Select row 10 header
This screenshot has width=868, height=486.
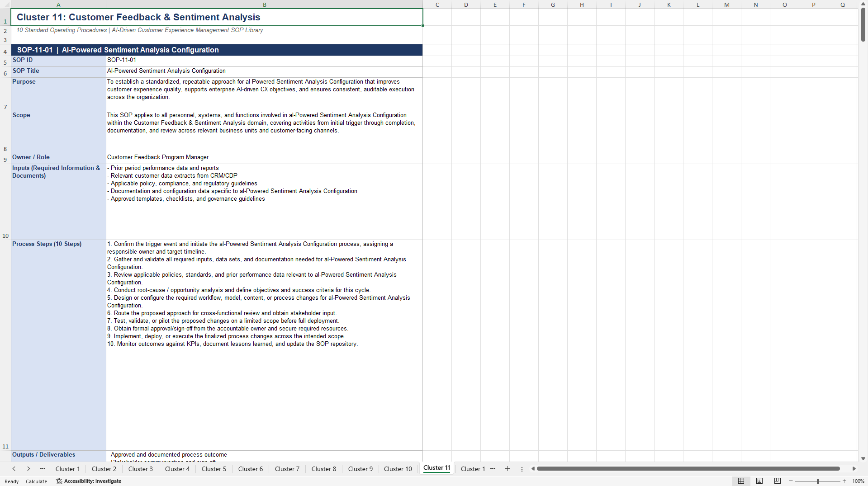click(x=5, y=202)
